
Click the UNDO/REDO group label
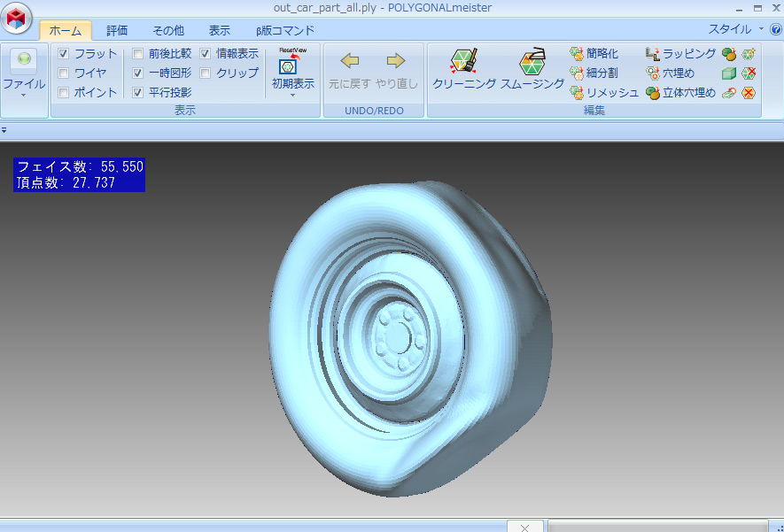pos(374,111)
